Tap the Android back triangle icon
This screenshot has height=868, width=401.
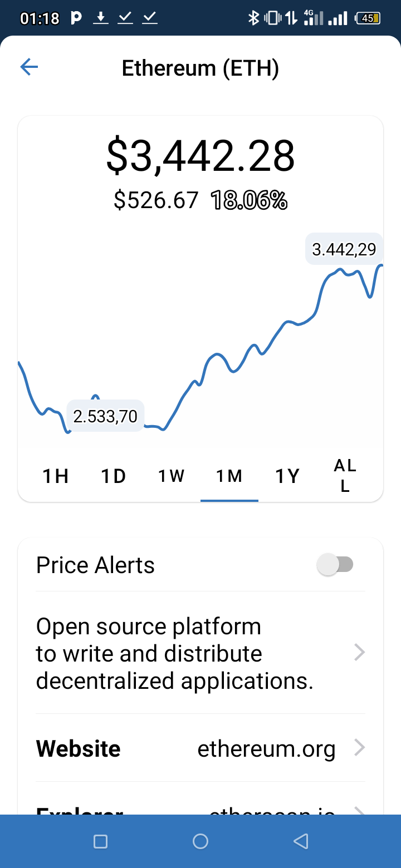coord(301,841)
